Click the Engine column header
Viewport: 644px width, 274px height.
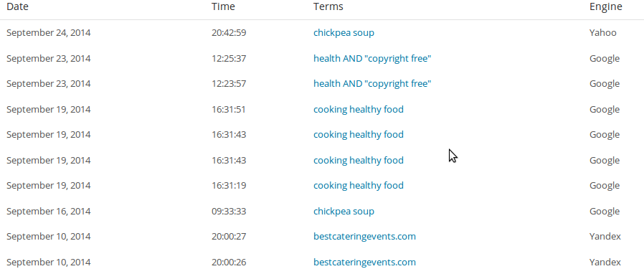pyautogui.click(x=606, y=6)
